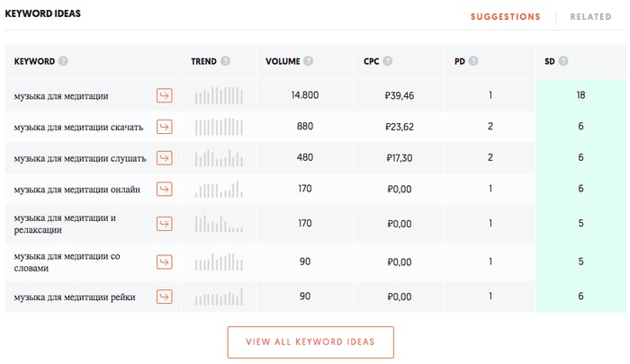Open help icon next to CPC
The image size is (630, 364).
pos(388,61)
